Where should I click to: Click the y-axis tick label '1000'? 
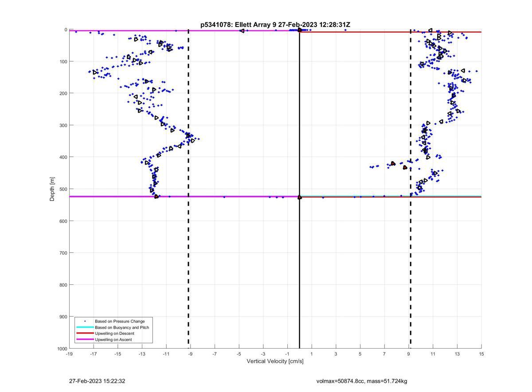point(62,349)
